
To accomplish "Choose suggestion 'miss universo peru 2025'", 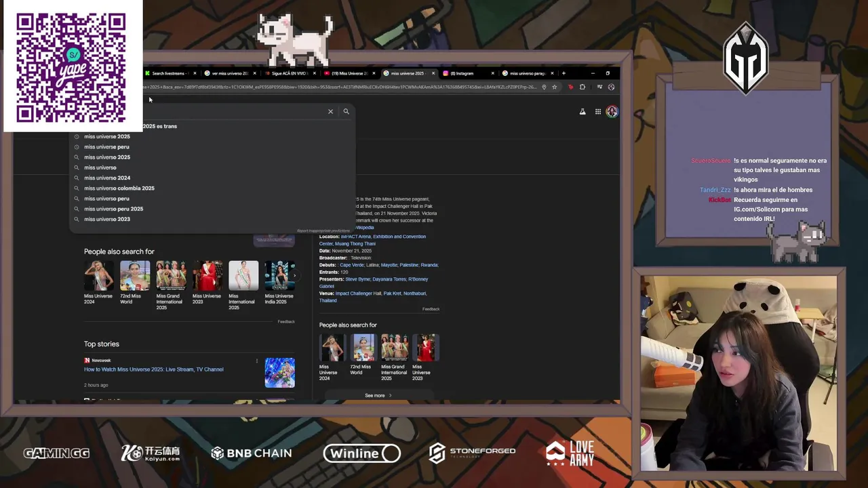I will [114, 209].
